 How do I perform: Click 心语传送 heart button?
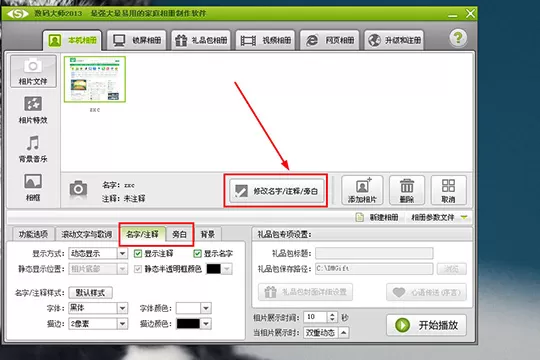pos(426,292)
